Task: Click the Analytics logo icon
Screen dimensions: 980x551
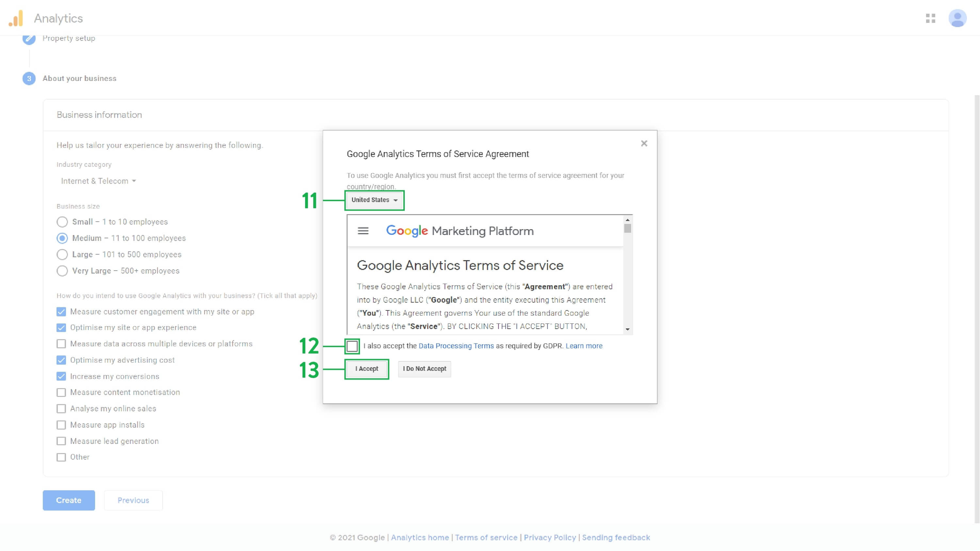Action: click(x=17, y=18)
